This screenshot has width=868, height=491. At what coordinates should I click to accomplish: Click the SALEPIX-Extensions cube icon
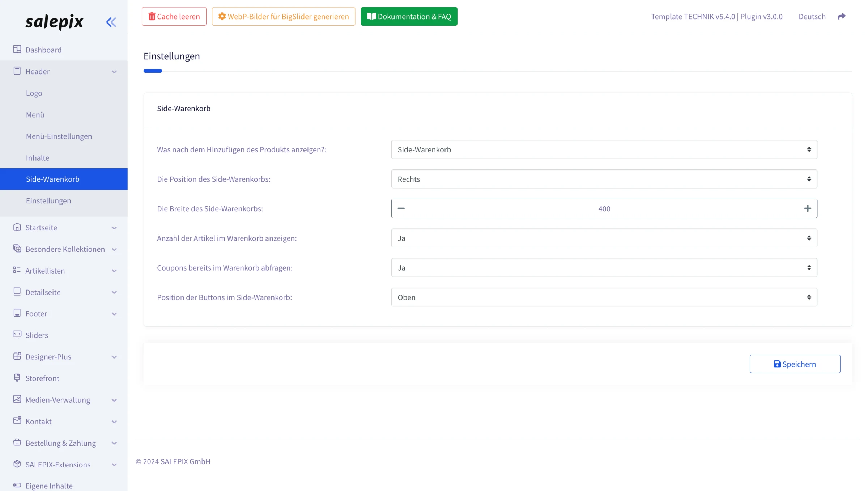click(17, 464)
